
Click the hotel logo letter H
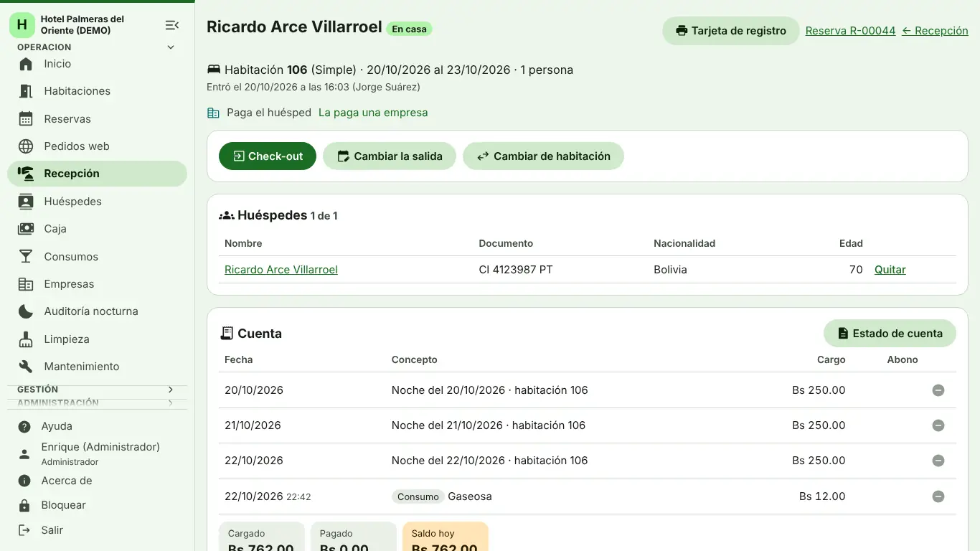22,25
